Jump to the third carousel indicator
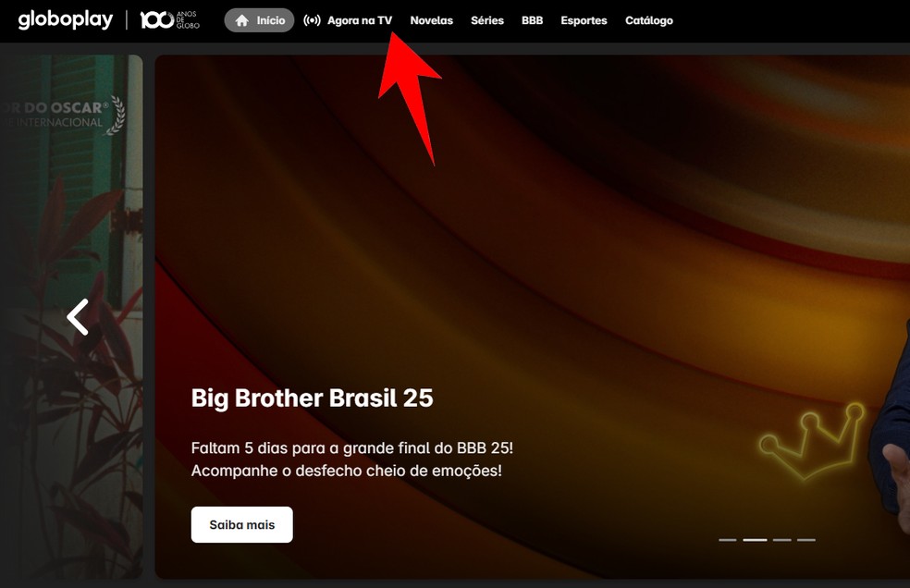This screenshot has width=910, height=588. click(781, 540)
